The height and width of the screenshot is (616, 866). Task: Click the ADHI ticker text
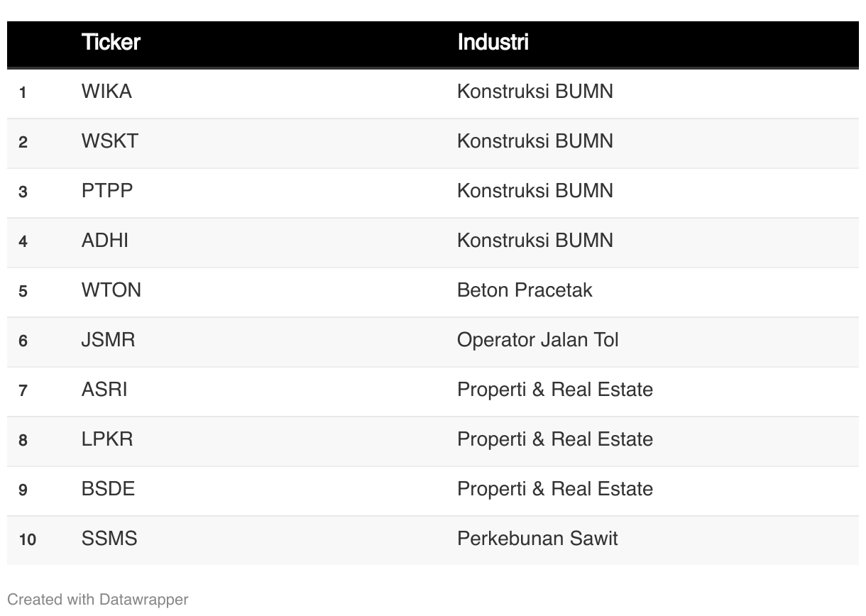(105, 241)
